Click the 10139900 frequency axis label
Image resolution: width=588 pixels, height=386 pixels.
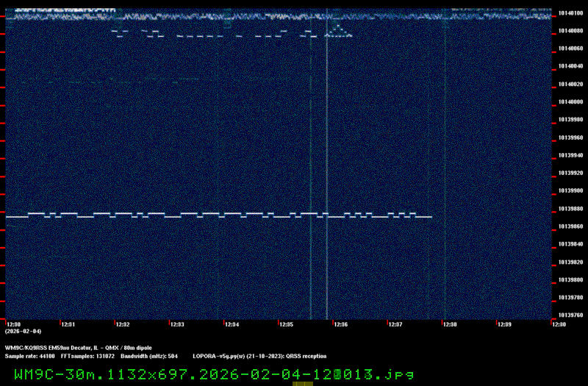click(x=570, y=191)
